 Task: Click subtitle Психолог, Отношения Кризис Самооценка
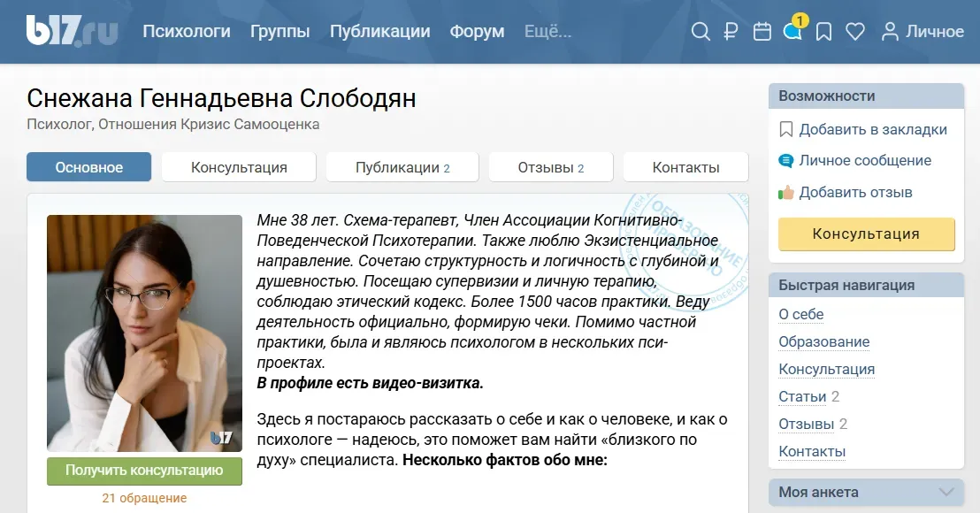point(173,125)
